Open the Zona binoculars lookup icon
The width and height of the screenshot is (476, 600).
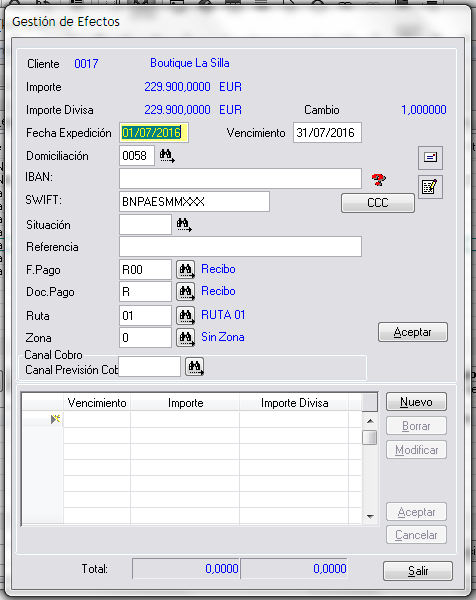pos(186,338)
